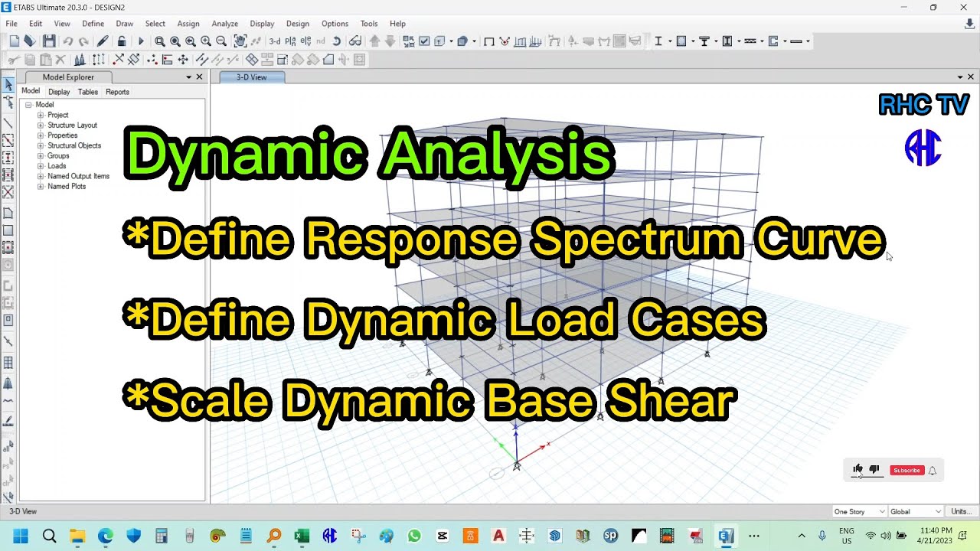Switch to Elevation view icon

[x=305, y=41]
